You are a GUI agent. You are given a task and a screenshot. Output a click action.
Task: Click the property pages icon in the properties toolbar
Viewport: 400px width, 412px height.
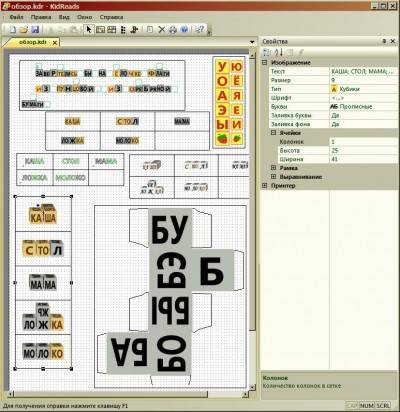click(x=290, y=52)
